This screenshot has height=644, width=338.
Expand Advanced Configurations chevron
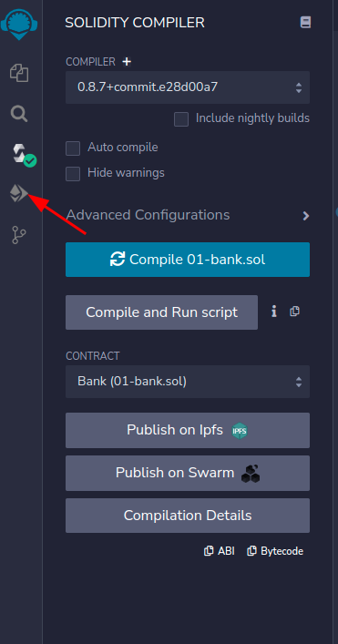[x=305, y=216]
